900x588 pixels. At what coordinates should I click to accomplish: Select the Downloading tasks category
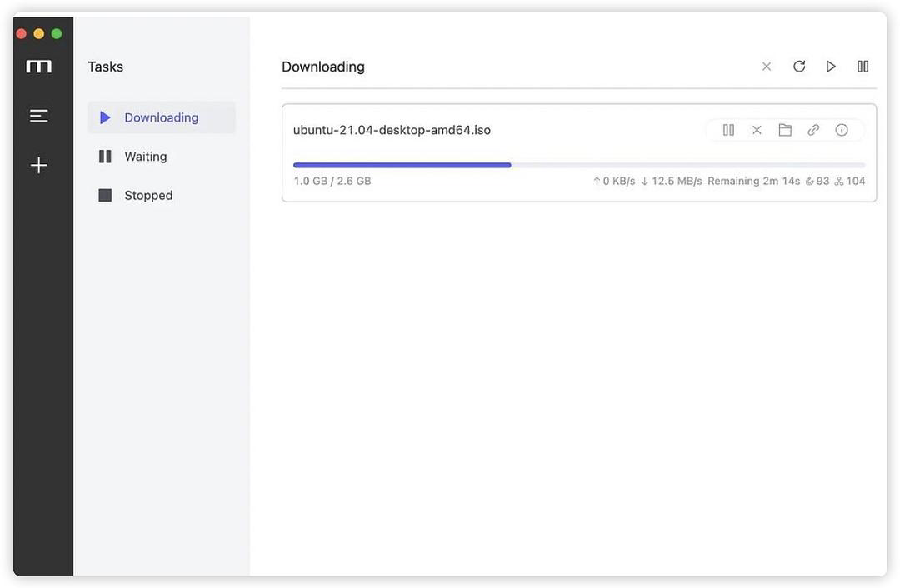click(161, 117)
